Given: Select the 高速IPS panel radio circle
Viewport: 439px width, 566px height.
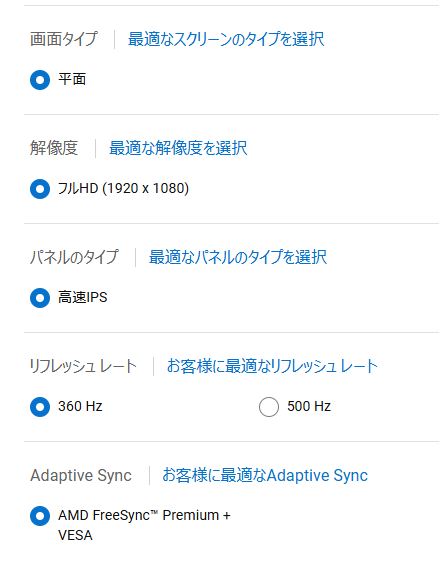Looking at the screenshot, I should pyautogui.click(x=40, y=298).
